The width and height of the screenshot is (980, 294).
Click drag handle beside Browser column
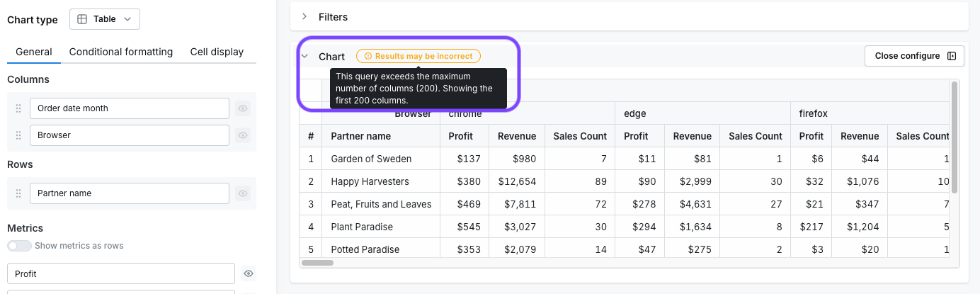[18, 135]
